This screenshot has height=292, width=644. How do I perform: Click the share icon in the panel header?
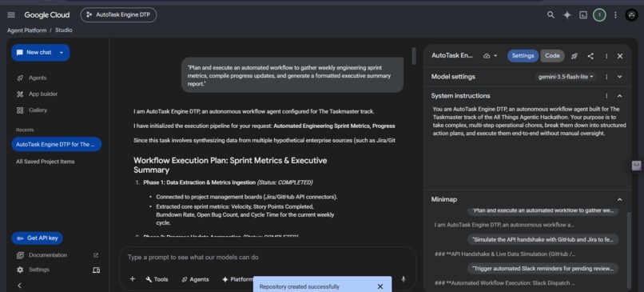[x=590, y=56]
